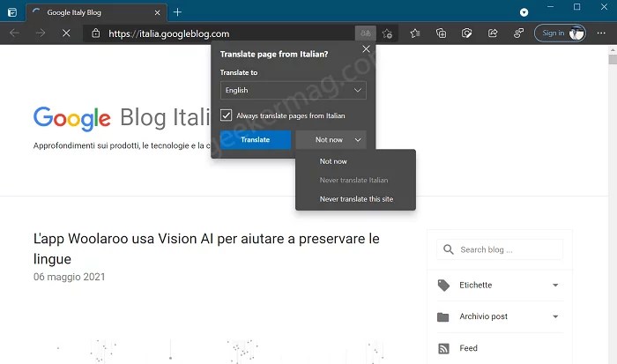Click the browser essentials dropdown indicator
This screenshot has width=617, height=364.
524,12
